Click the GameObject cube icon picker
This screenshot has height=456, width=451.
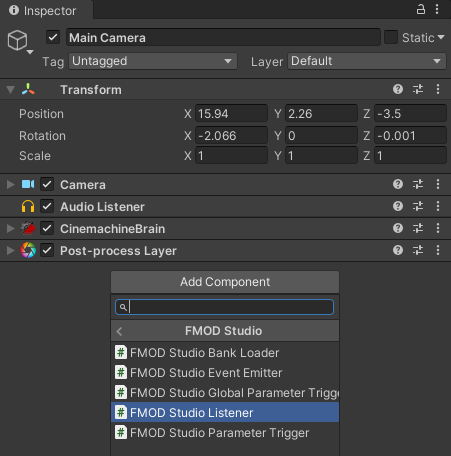point(19,42)
